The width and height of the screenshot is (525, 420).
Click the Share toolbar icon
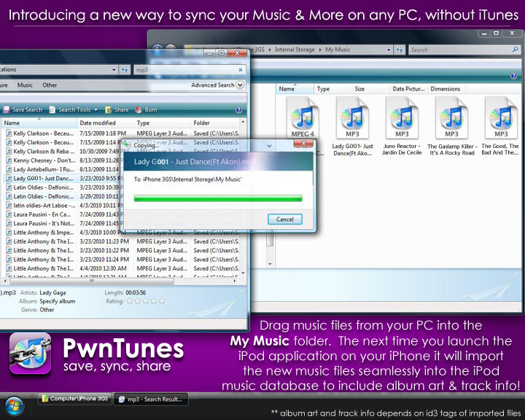pos(116,109)
